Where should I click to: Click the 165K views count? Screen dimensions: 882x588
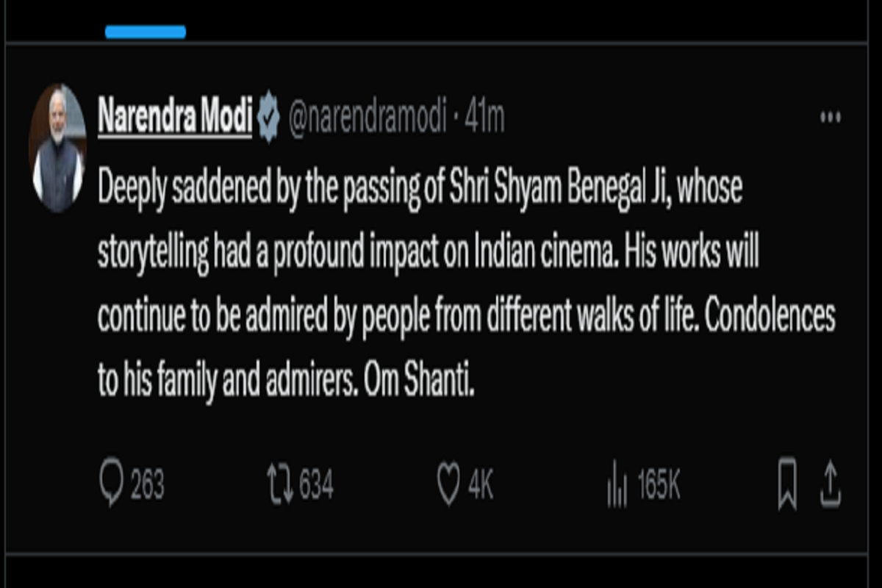click(659, 487)
